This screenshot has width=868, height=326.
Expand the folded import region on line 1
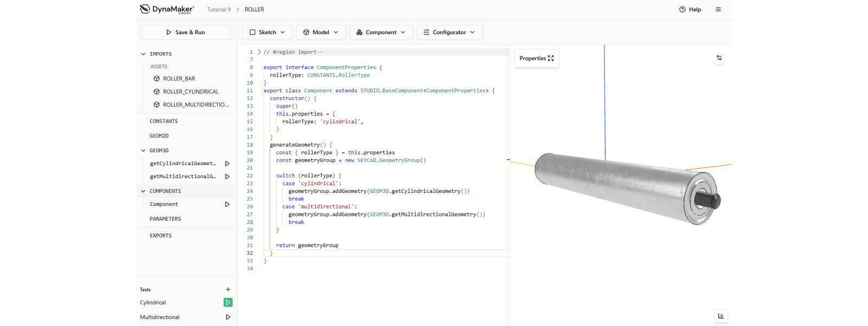pyautogui.click(x=259, y=52)
